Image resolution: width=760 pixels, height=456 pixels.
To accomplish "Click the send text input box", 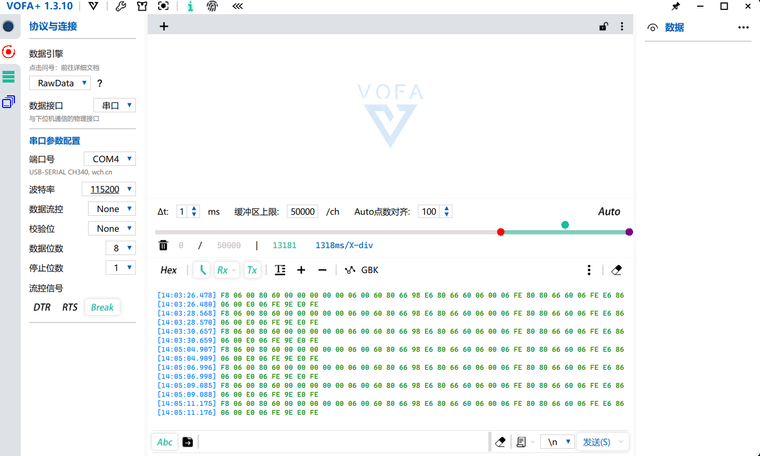I will (x=343, y=442).
